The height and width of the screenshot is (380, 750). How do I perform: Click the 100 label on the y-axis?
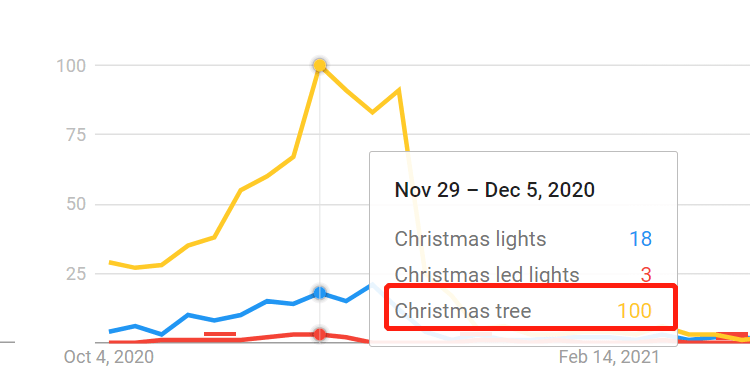pos(71,66)
